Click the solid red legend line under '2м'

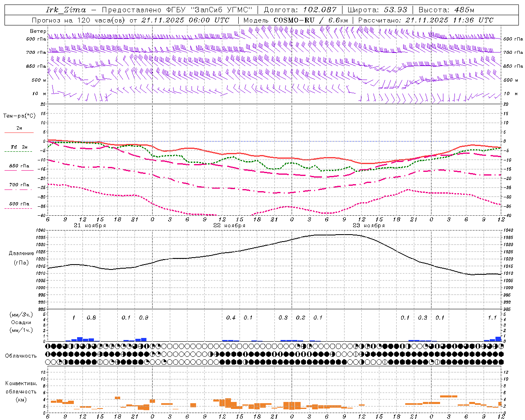19,132
